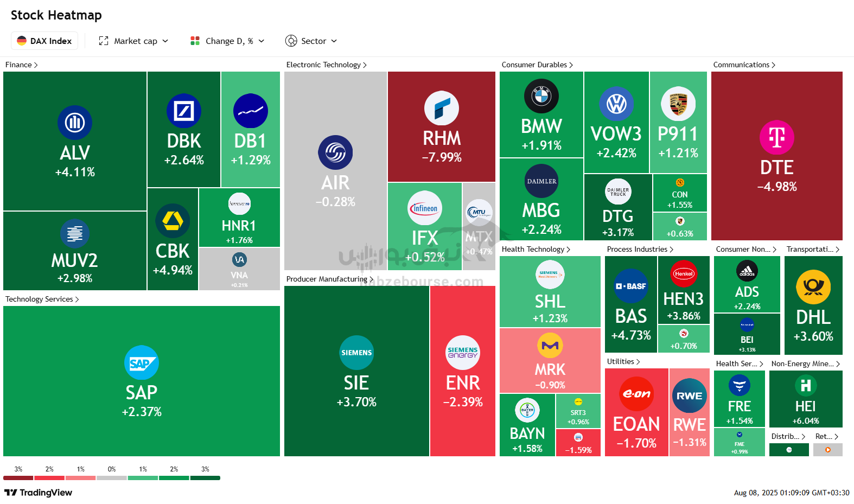
Task: Expand the Consumer Durables sector
Action: (537, 65)
